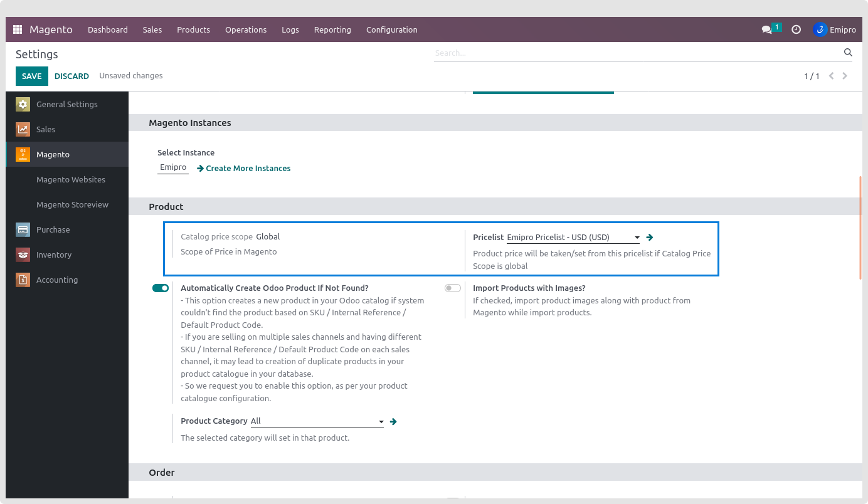
Task: Open the discuss messages icon
Action: [x=766, y=29]
